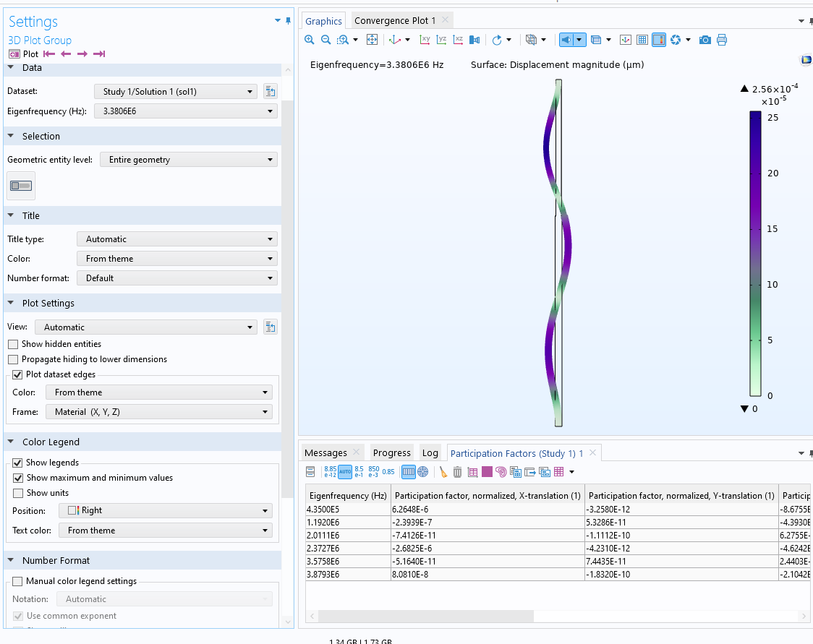The width and height of the screenshot is (813, 644).
Task: Click the Plot button in Settings
Action: point(23,54)
